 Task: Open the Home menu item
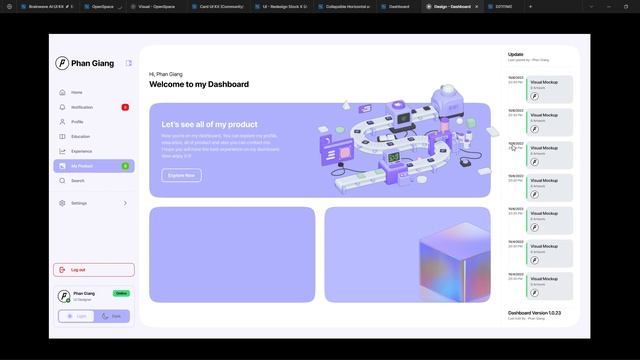click(x=94, y=92)
